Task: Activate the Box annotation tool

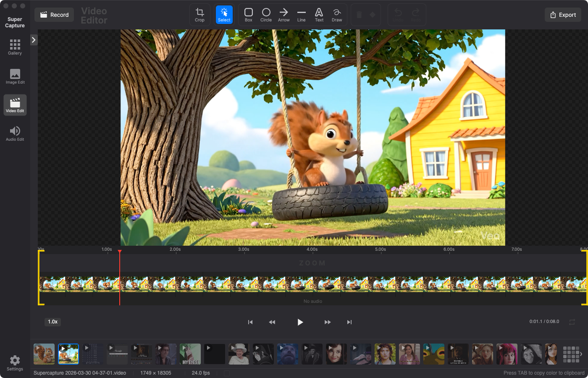Action: click(x=248, y=14)
